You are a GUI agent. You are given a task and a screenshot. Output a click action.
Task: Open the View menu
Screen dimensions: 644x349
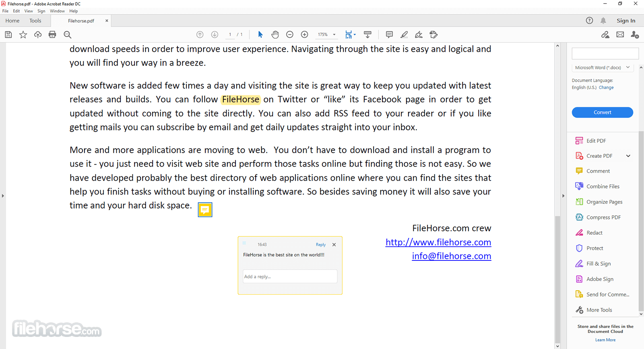coord(29,11)
